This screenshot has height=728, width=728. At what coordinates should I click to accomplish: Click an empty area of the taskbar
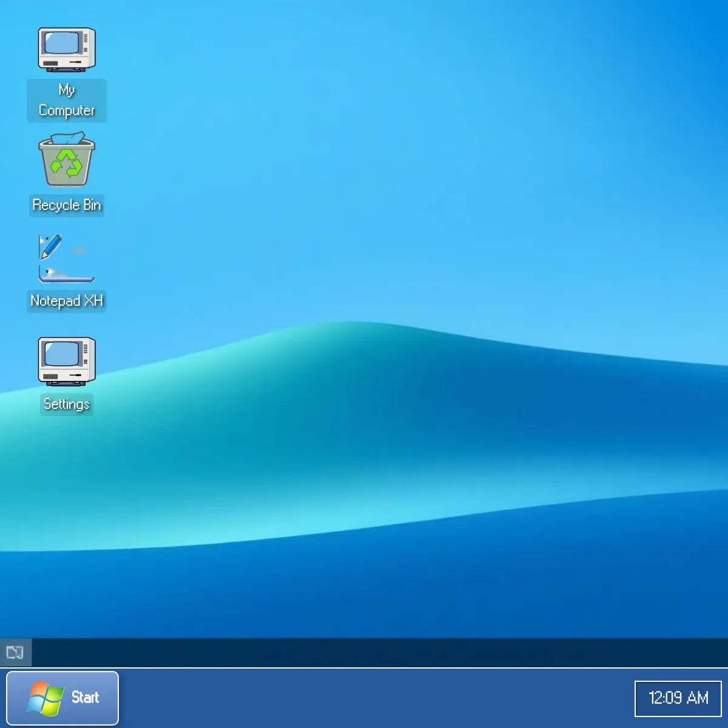pos(364,698)
